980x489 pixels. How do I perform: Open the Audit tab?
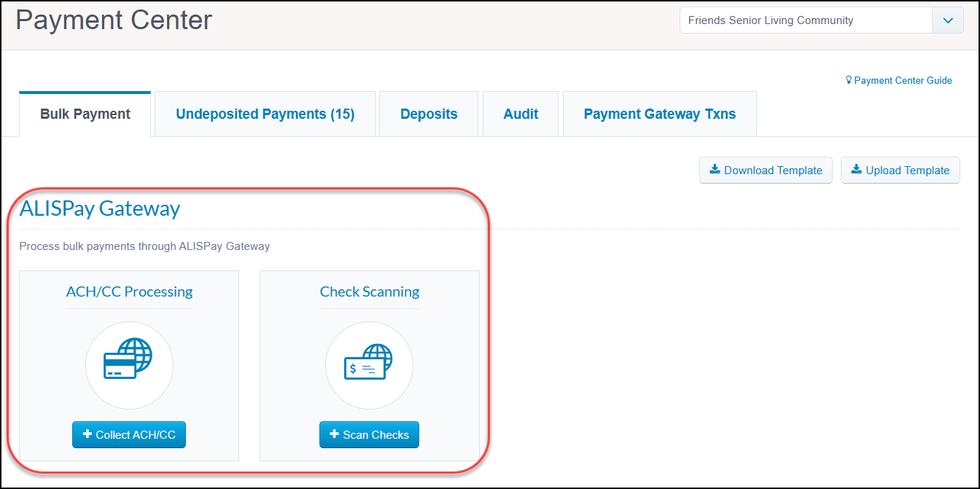pos(521,114)
